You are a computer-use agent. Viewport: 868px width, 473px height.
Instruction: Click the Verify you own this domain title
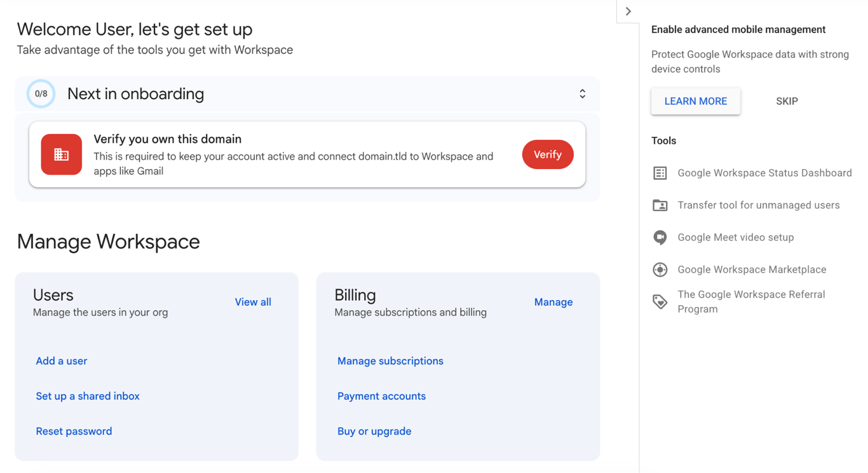(x=168, y=139)
